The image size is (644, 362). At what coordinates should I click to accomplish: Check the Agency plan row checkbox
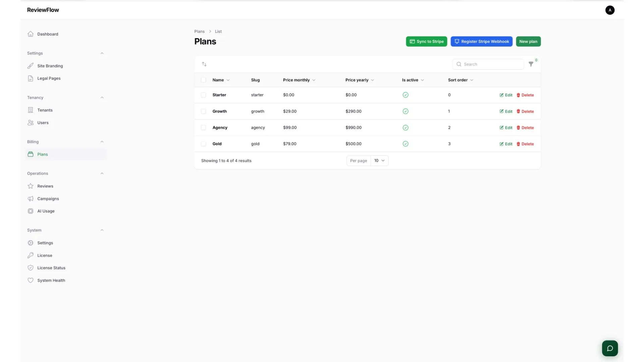click(204, 127)
